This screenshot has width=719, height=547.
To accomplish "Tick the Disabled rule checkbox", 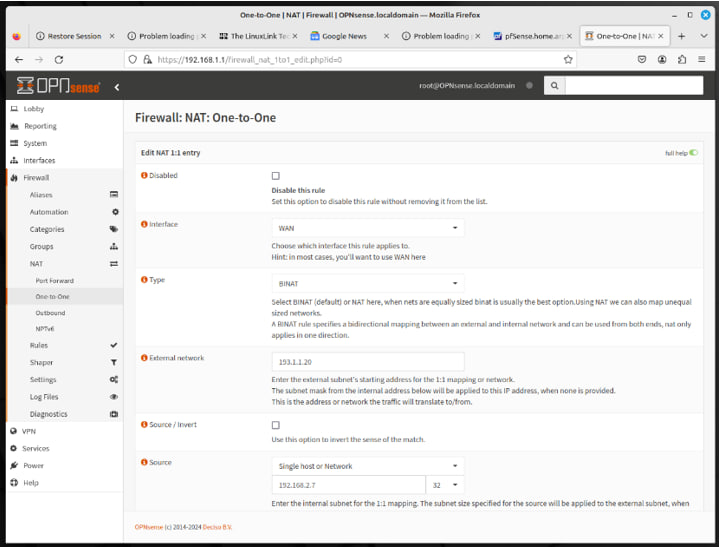I will (276, 176).
